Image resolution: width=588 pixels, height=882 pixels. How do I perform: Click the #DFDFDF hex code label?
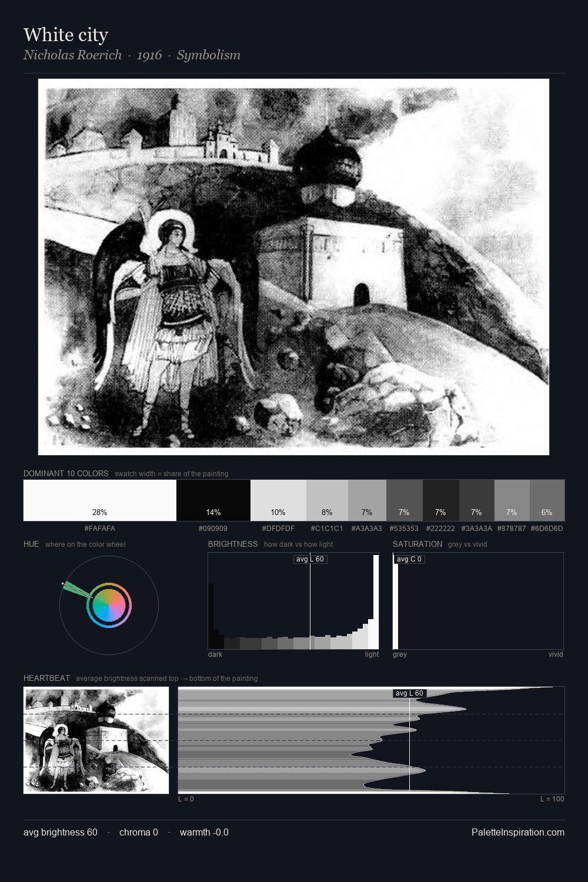(x=278, y=529)
